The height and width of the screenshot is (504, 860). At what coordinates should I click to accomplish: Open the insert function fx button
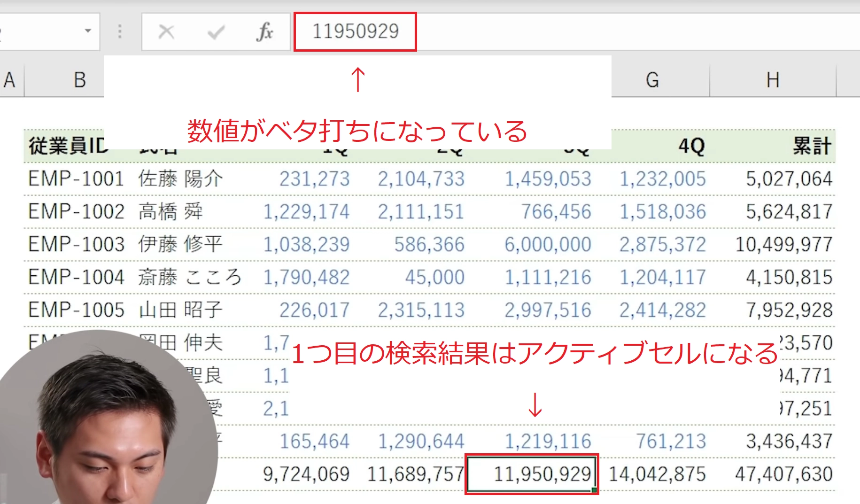pyautogui.click(x=265, y=32)
